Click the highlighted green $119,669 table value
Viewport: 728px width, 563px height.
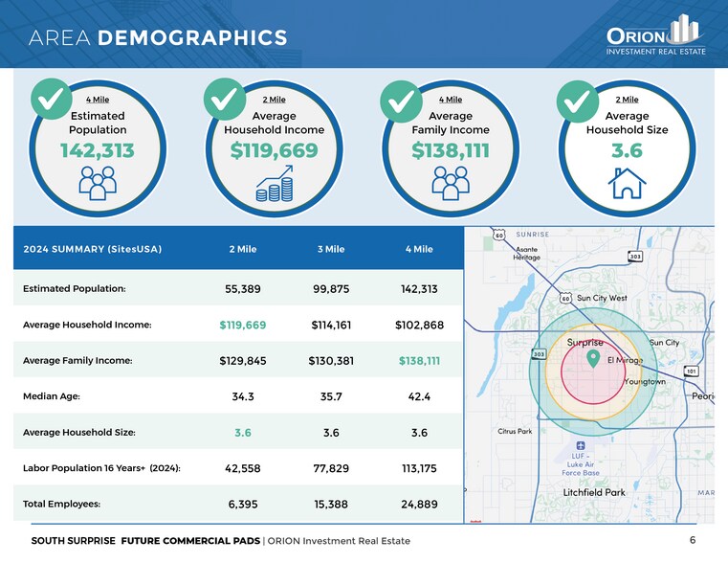pyautogui.click(x=243, y=325)
